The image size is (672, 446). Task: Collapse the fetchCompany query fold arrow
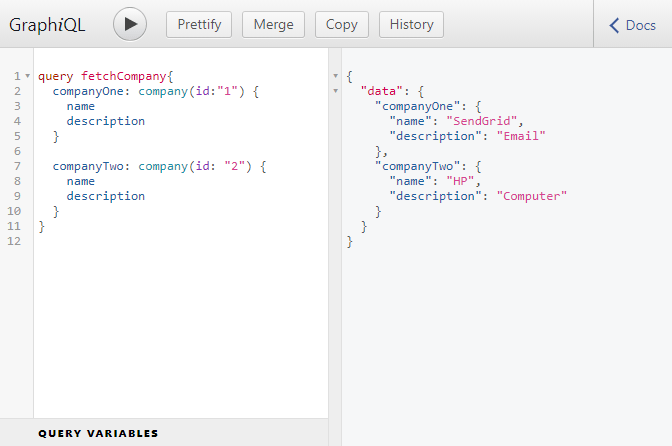(x=27, y=76)
